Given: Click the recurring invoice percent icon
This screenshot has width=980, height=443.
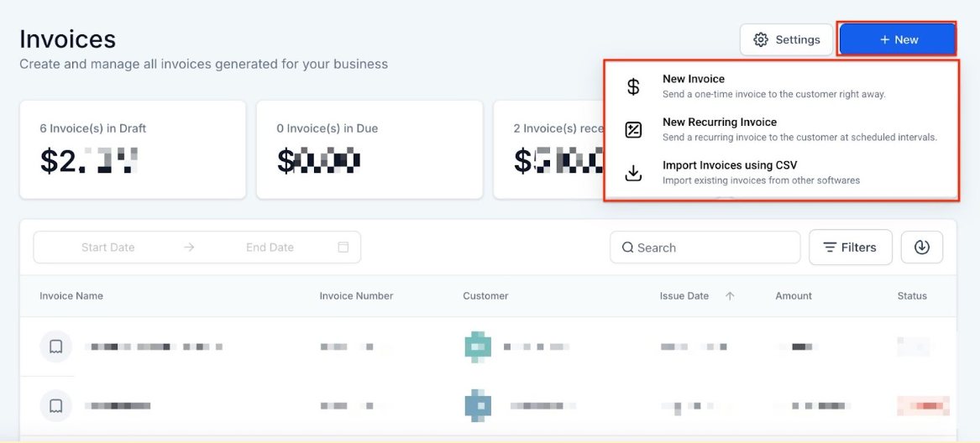Looking at the screenshot, I should click(634, 129).
